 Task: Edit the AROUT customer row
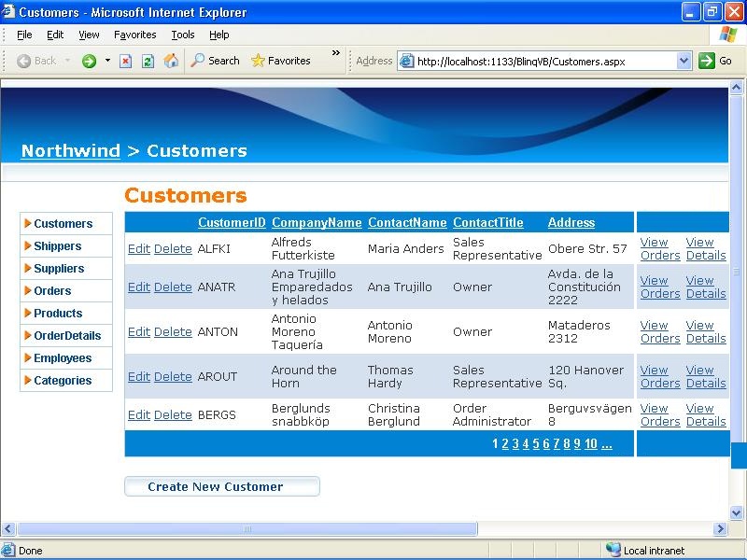tap(139, 376)
